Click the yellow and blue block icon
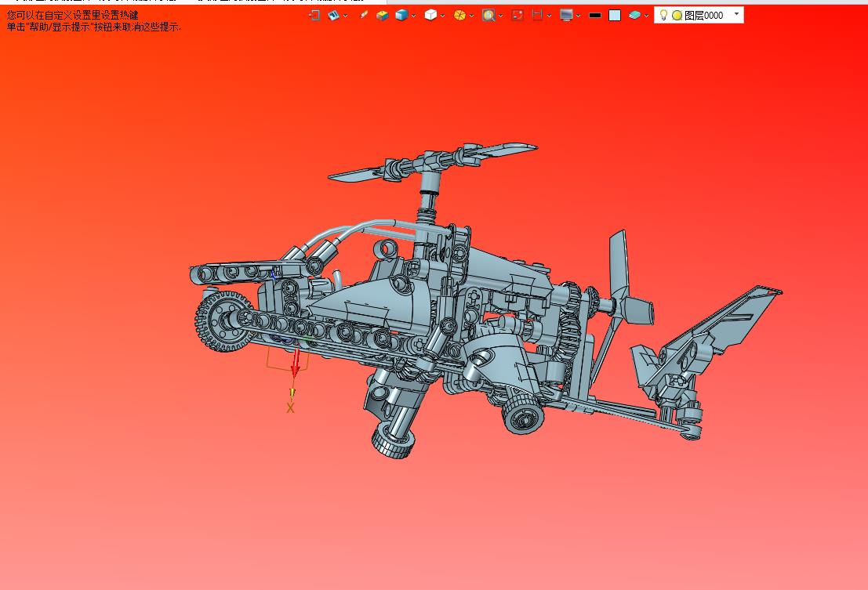Viewport: 868px width, 590px height. [382, 16]
